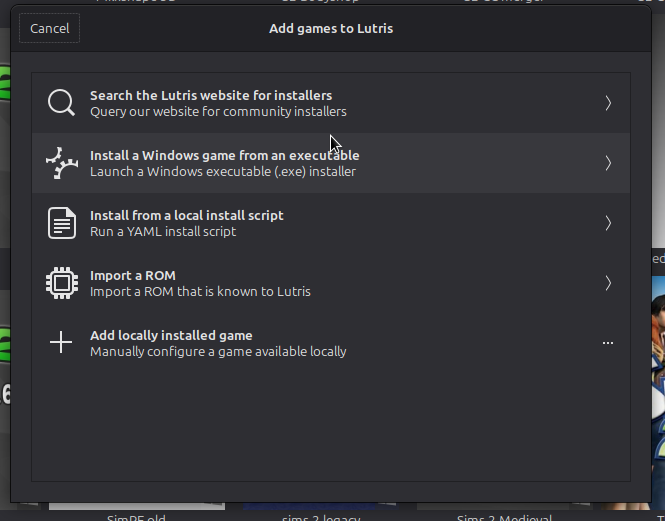Click the document icon for local install script
665x521 pixels.
[x=62, y=223]
